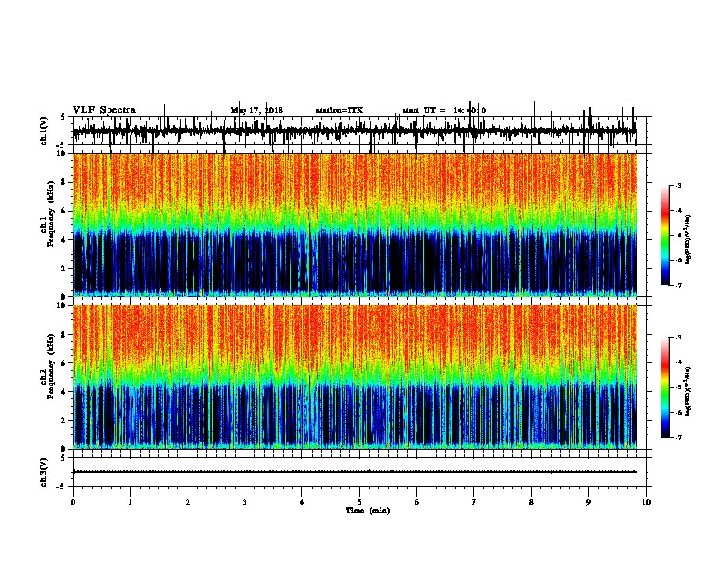Click the "VLF Spectra" title text

tap(104, 110)
